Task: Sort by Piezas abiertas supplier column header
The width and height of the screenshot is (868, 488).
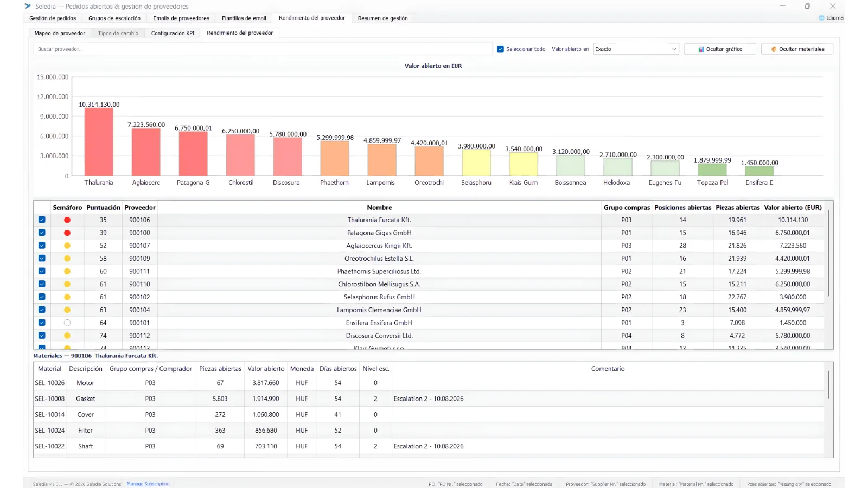Action: (737, 207)
